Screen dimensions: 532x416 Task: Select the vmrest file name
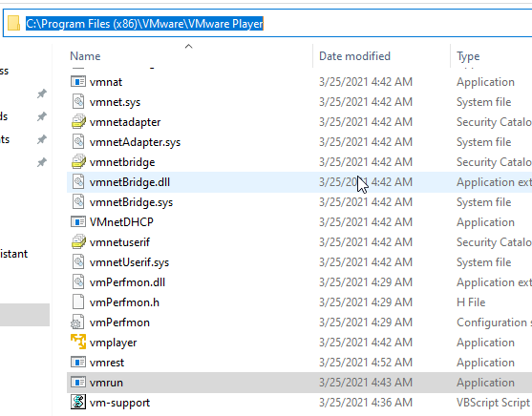click(x=107, y=363)
